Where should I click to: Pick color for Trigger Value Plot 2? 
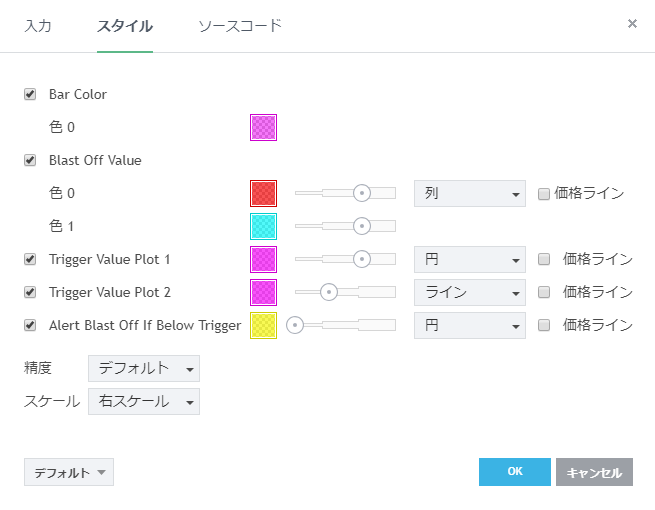(263, 292)
